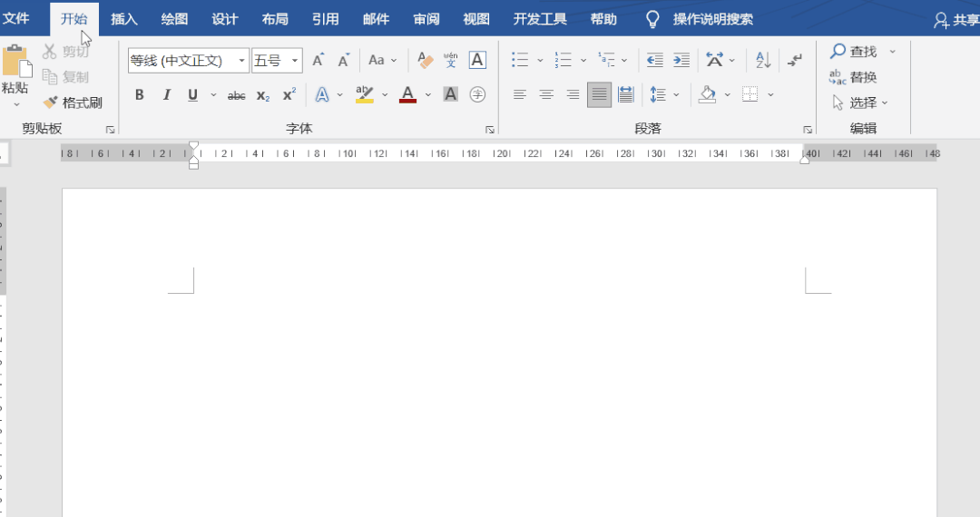The image size is (980, 517).
Task: Activate the Format Painter (格式刷)
Action: click(73, 102)
